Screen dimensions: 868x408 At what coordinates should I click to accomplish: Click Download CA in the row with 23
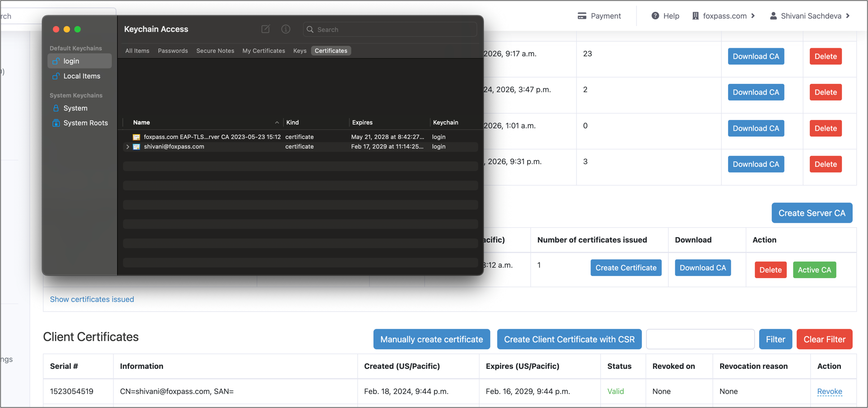point(756,56)
